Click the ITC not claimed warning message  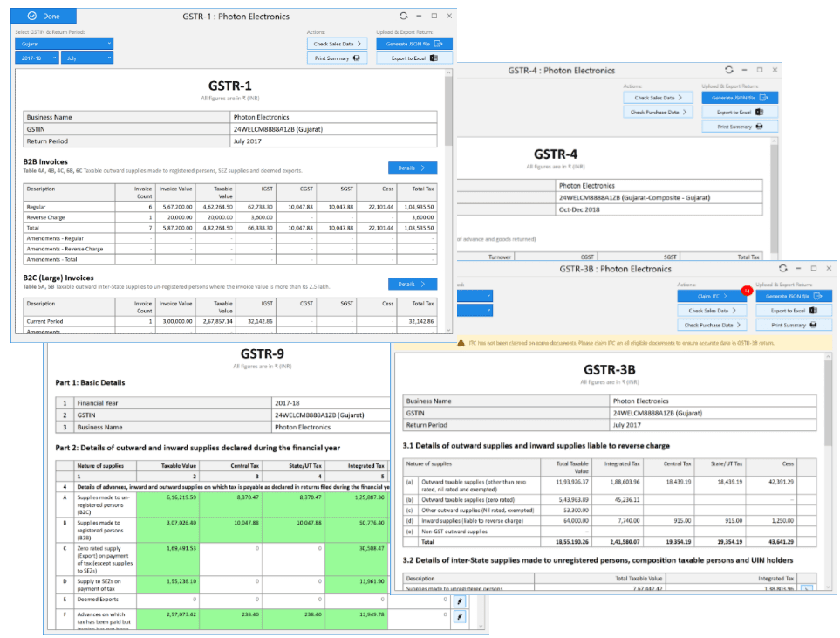pos(621,343)
